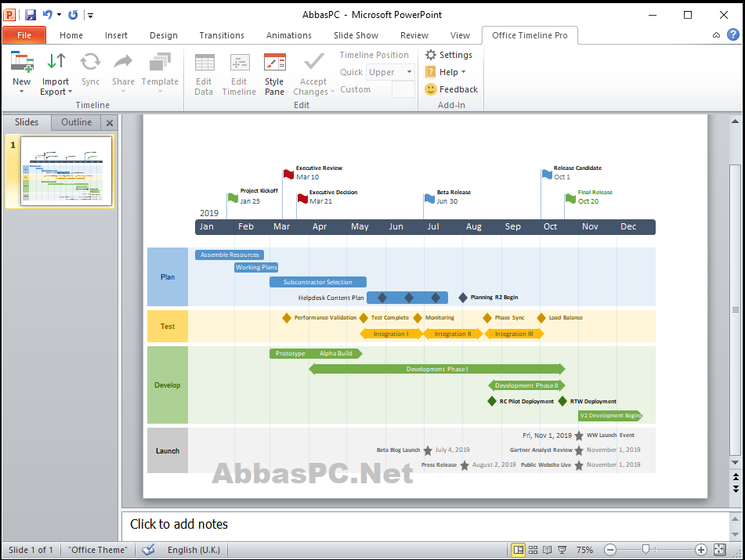
Task: Select slide 1 thumbnail
Action: click(x=66, y=171)
